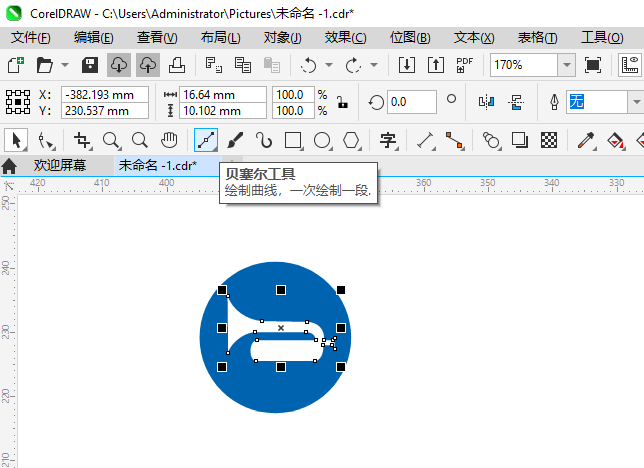
Task: Click the mirror vertically icon
Action: pos(516,102)
